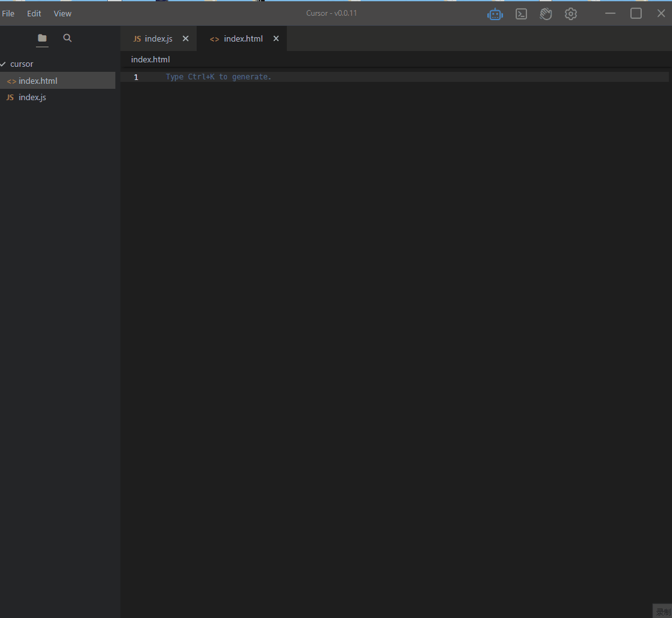Screen dimensions: 672x618
Task: Click HTML file icon beside index.html in sidebar
Action: [x=11, y=81]
